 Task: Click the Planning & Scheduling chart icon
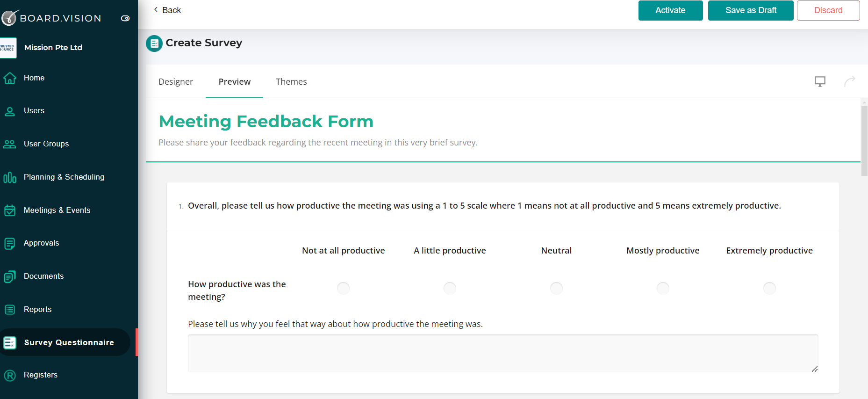click(10, 177)
